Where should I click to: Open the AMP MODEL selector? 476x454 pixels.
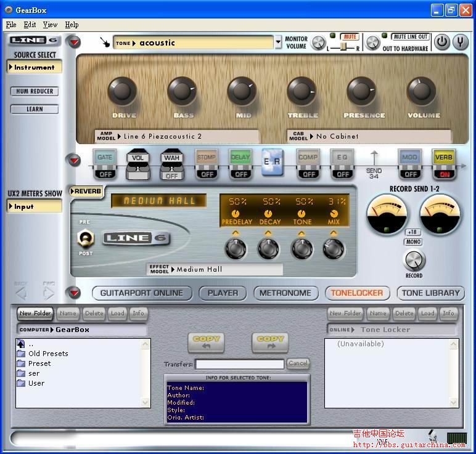[177, 137]
